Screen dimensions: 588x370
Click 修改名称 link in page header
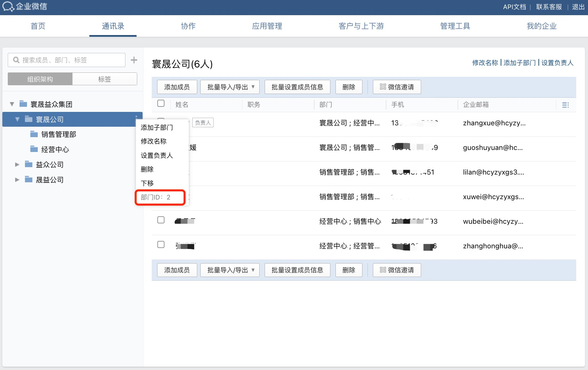(485, 63)
